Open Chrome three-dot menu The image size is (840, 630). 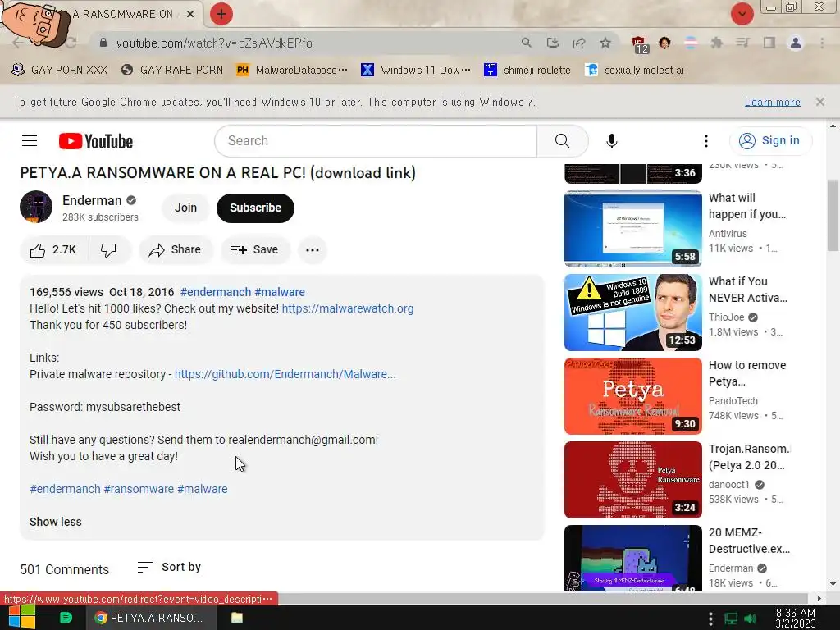pyautogui.click(x=822, y=43)
